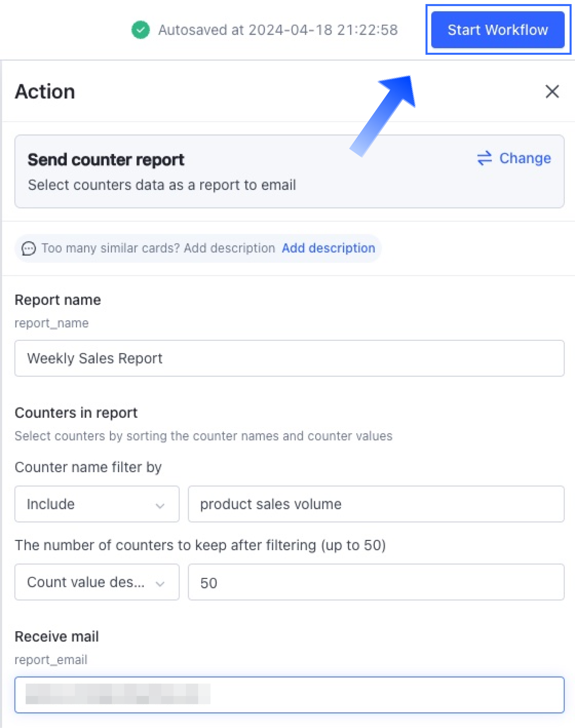Click the Start Workflow button
575x728 pixels.
[498, 30]
